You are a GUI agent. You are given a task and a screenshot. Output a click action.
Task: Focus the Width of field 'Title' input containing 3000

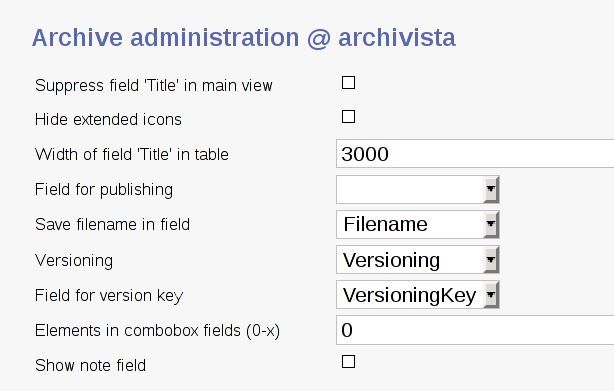click(475, 153)
